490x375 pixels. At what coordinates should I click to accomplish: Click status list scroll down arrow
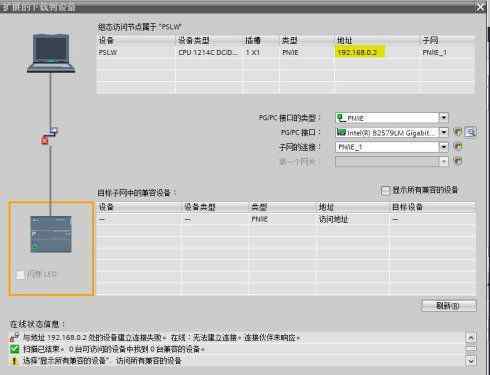pyautogui.click(x=470, y=361)
